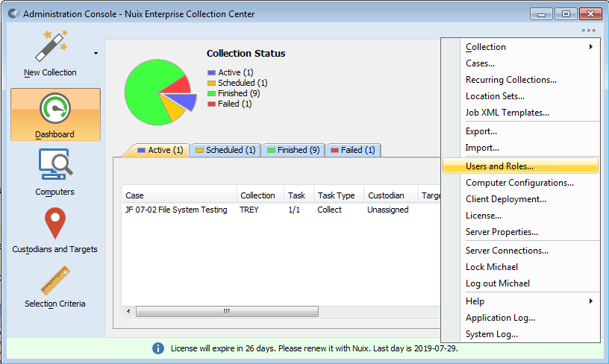Switch to the Finished (9) tab
This screenshot has height=364, width=609.
tap(293, 150)
